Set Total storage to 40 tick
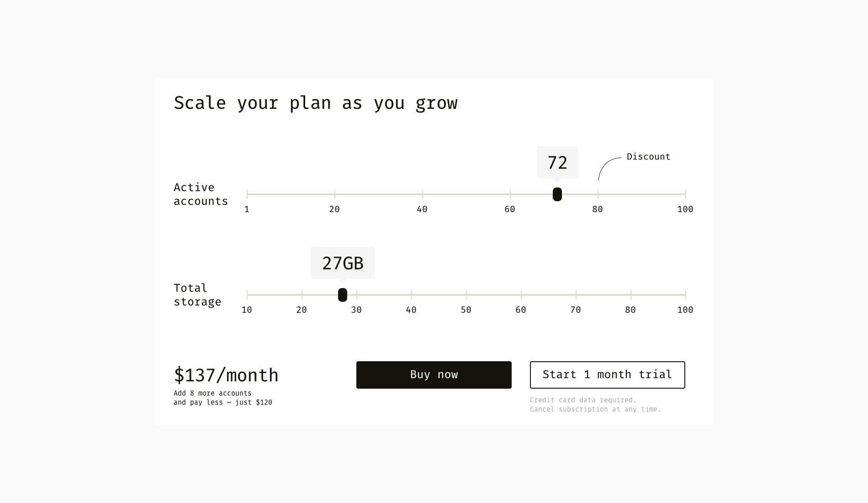 (x=412, y=295)
